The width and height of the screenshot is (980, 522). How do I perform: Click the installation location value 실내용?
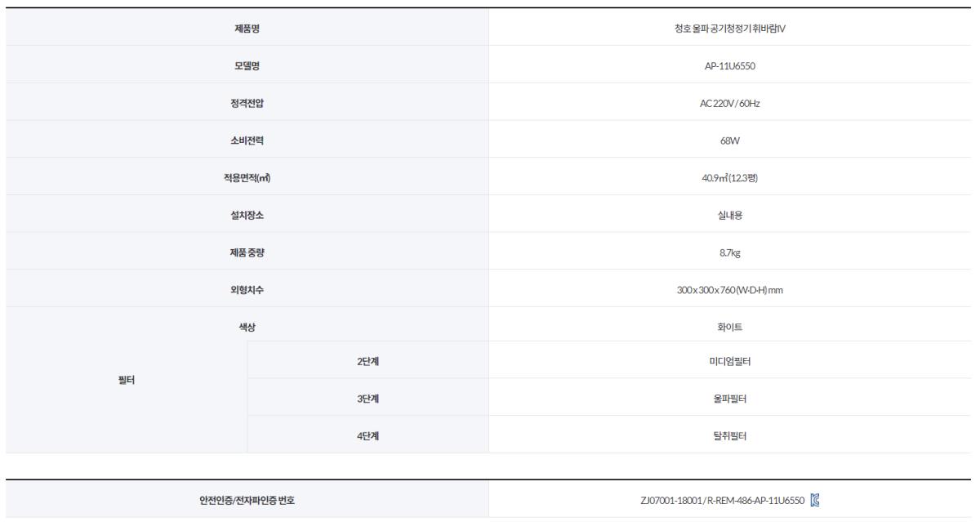tap(731, 216)
